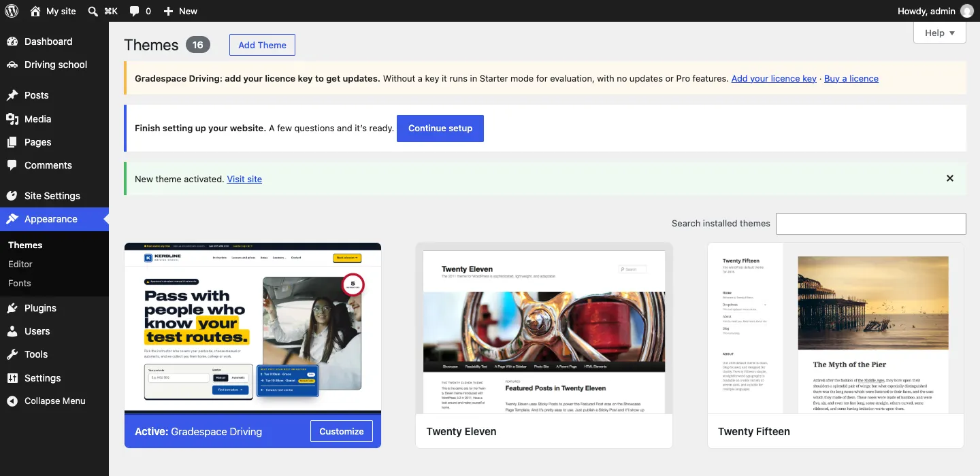Click the Dashboard gauge icon
This screenshot has height=476, width=980.
12,41
